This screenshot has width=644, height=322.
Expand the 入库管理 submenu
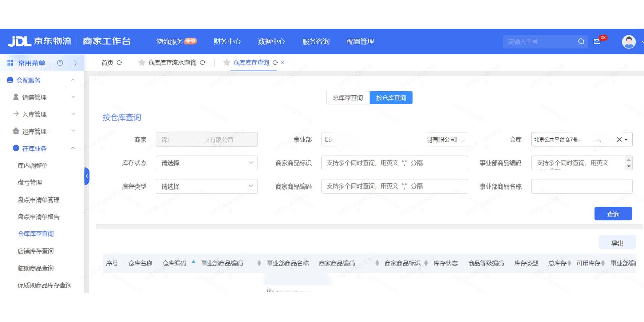73,114
